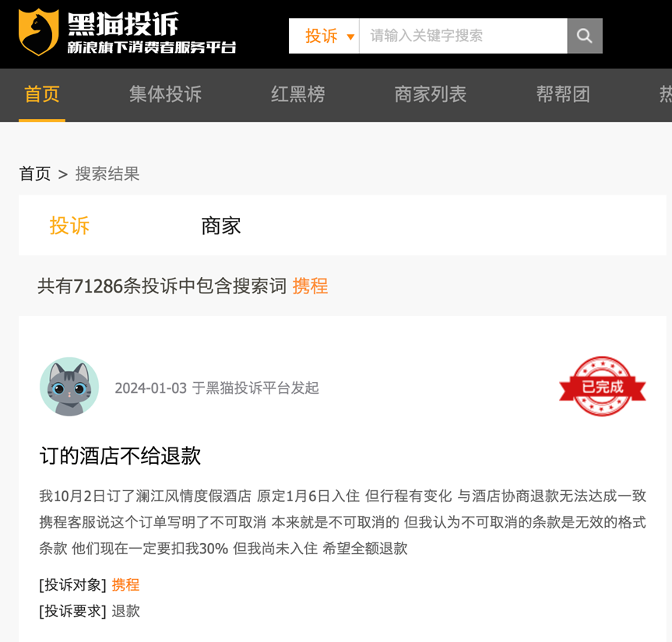Click the Black Cat shield logo icon
672x642 pixels.
click(39, 32)
